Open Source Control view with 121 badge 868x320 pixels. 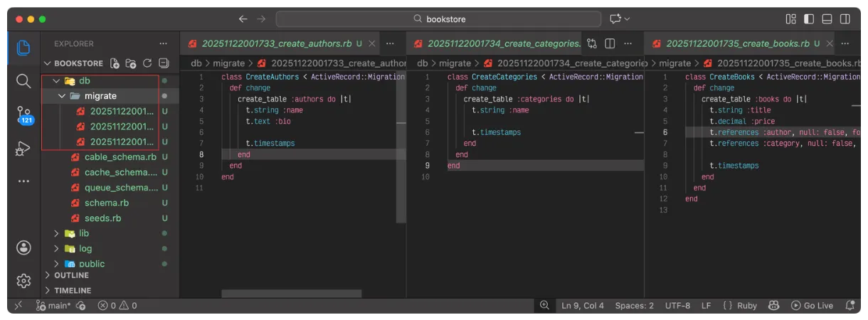click(23, 114)
